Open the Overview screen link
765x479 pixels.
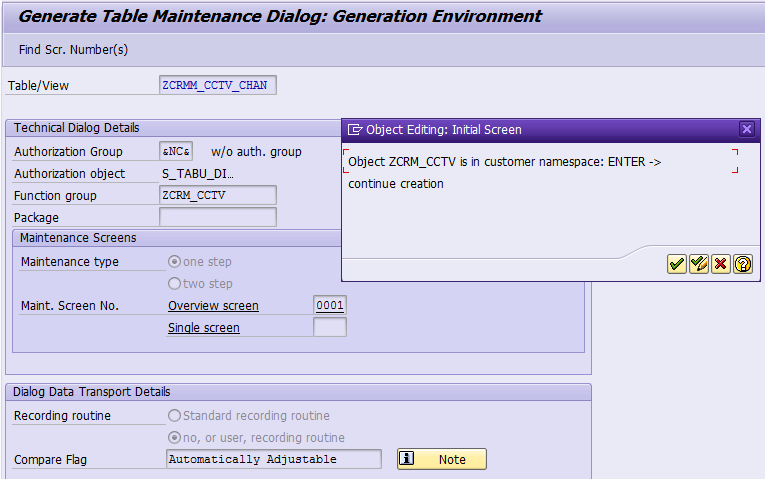coord(213,306)
